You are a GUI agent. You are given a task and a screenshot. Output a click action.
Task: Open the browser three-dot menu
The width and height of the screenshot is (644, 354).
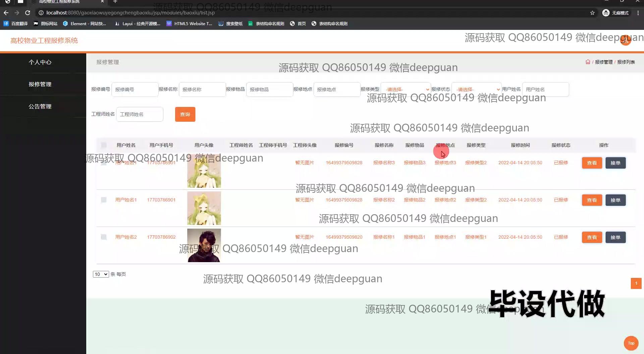point(638,13)
